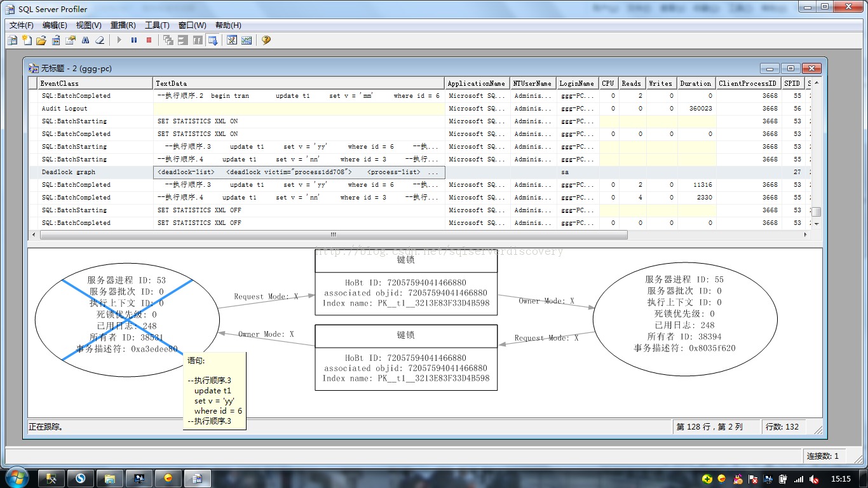Launch Performance Monitor toolbar icon
Viewport: 868px width, 488px height.
click(247, 40)
